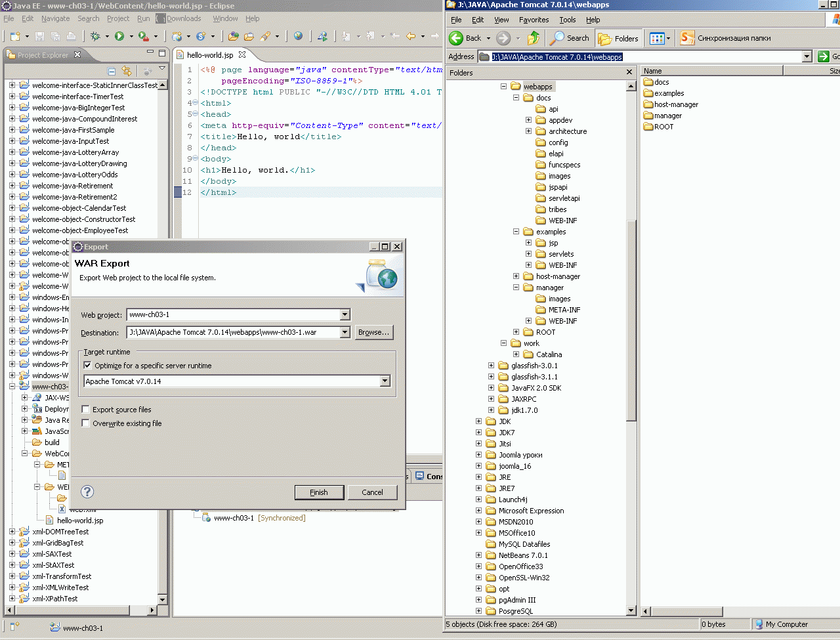The image size is (840, 640).
Task: Click the Up folder icon in Explorer toolbar
Action: tap(534, 38)
